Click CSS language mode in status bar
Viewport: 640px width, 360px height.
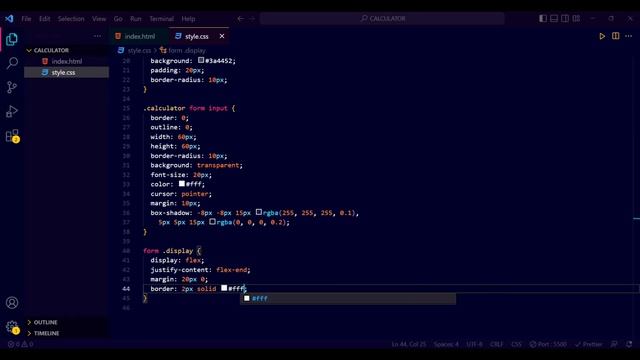[516, 344]
